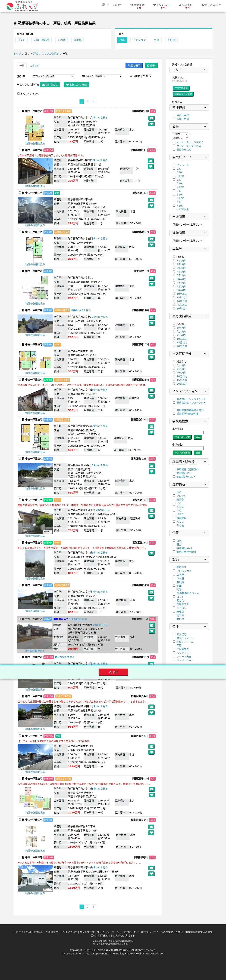Tick the checkbox of the 185万円 listing

pyautogui.click(x=20, y=111)
